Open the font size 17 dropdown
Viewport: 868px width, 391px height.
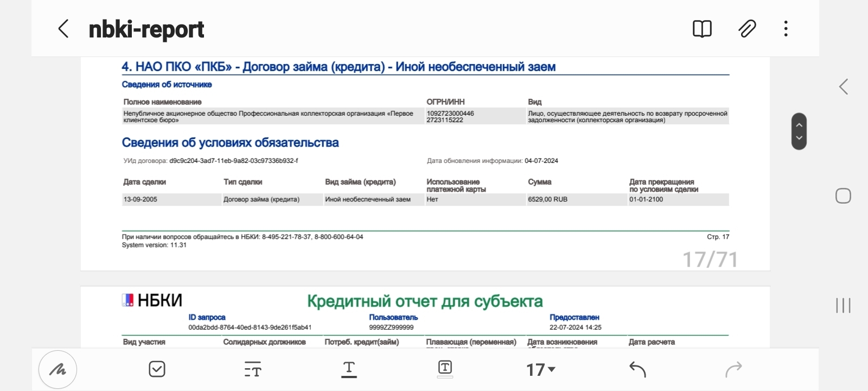pos(541,370)
